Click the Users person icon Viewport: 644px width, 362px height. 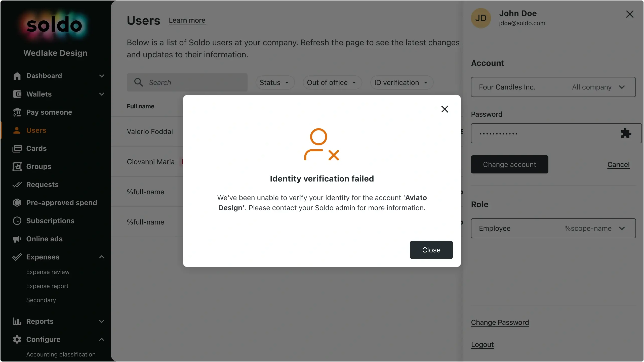tap(17, 130)
